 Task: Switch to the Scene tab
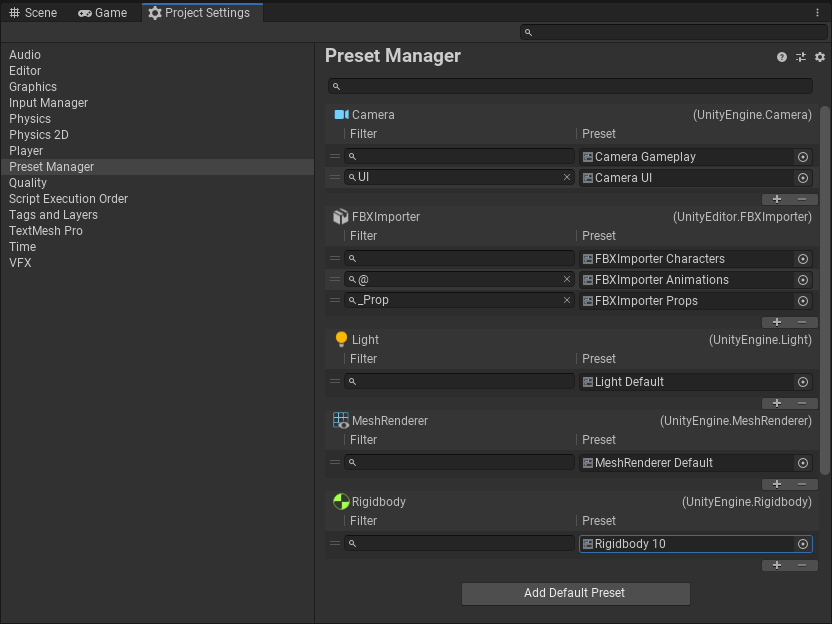[33, 13]
